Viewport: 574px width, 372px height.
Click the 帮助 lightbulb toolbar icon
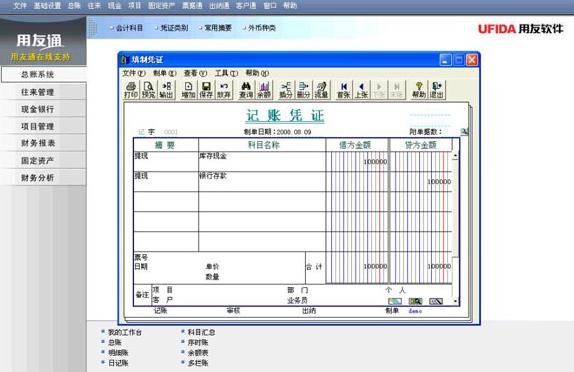(419, 90)
